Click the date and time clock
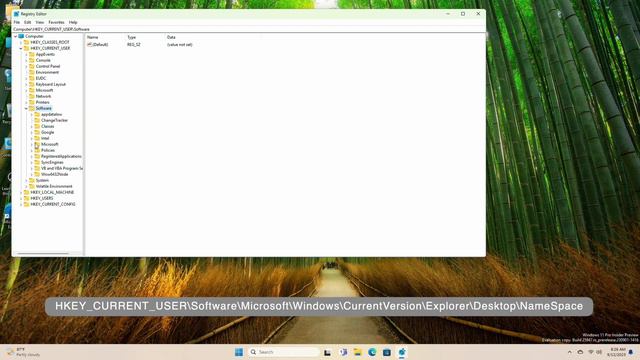The height and width of the screenshot is (360, 640). coord(616,352)
